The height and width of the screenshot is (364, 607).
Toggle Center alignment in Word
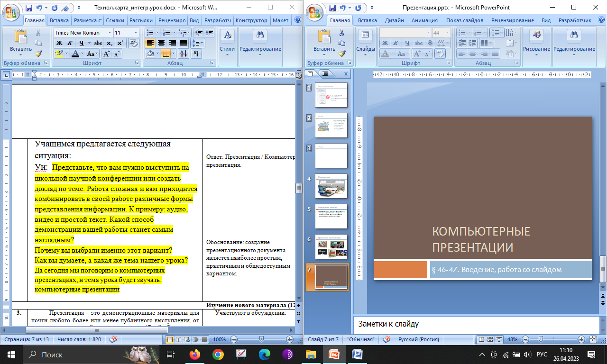(x=161, y=43)
